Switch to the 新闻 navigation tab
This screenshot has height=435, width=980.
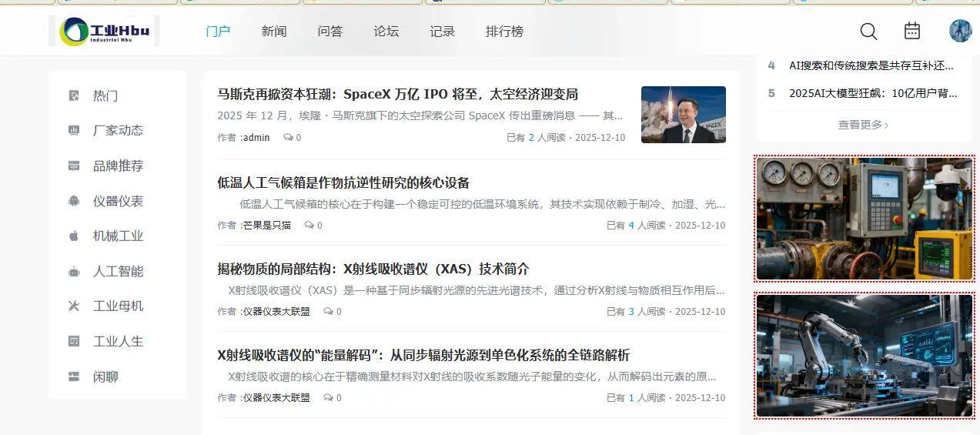click(274, 32)
